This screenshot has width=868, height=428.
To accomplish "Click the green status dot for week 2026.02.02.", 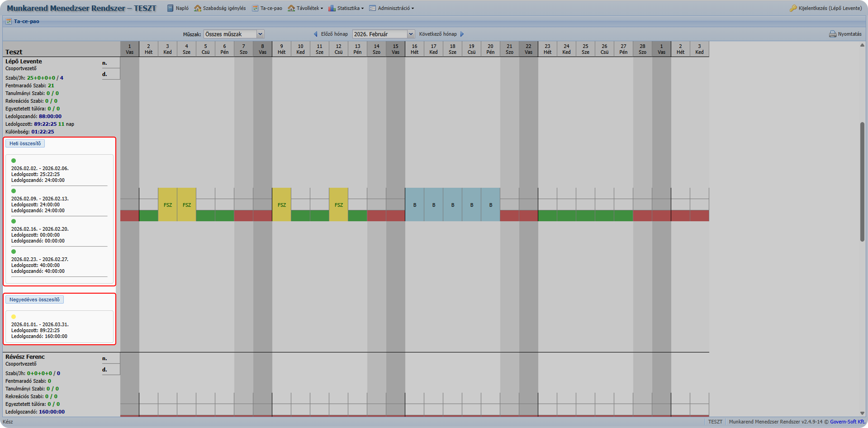I will coord(14,161).
